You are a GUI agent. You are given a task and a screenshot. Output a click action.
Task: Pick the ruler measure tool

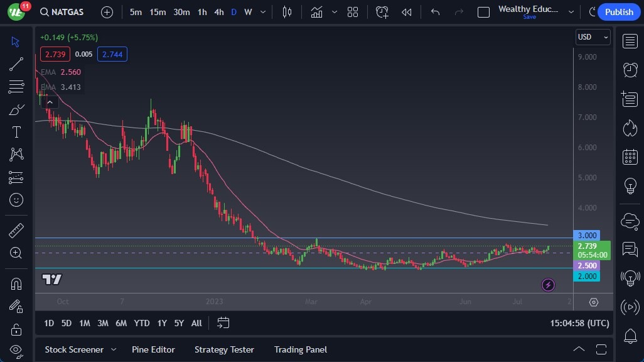16,231
